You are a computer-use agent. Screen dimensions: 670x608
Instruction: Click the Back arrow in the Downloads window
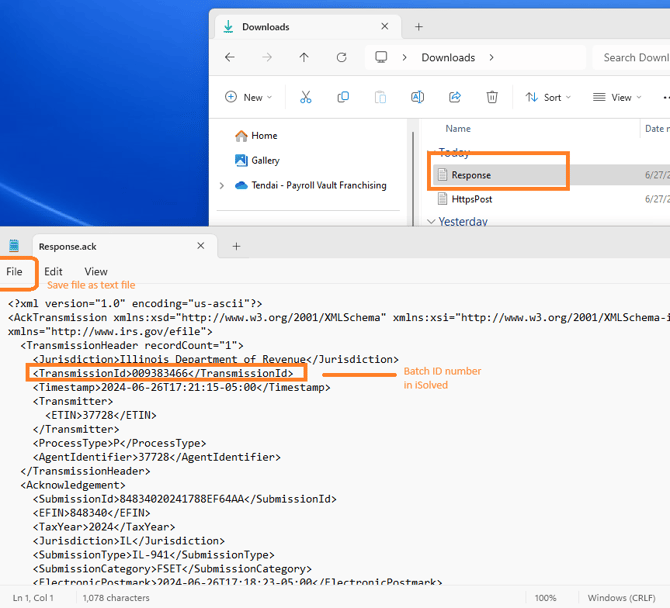(x=230, y=57)
